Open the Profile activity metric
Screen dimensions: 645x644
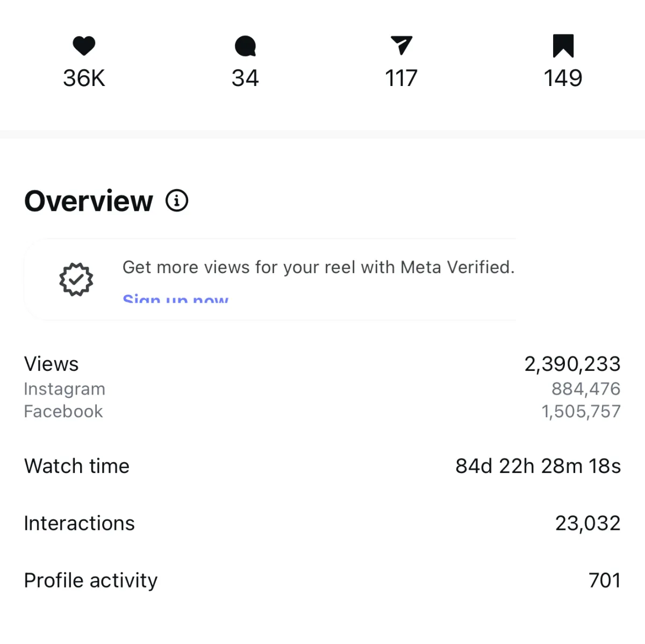coord(91,581)
